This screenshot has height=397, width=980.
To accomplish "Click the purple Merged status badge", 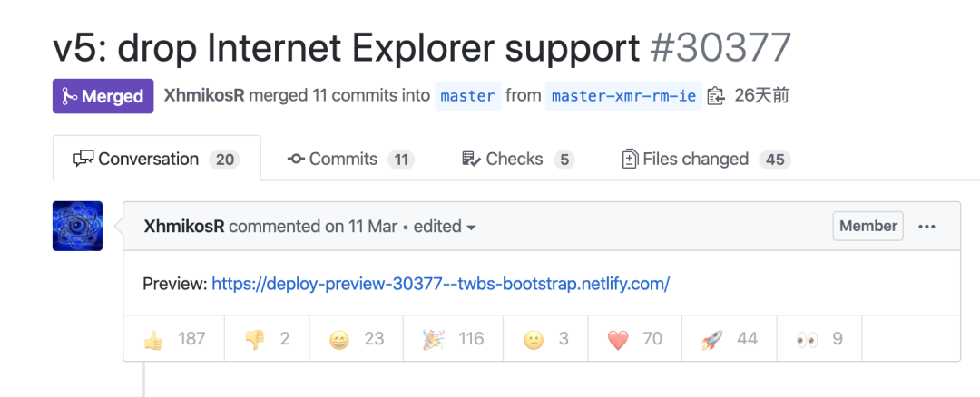I will 103,96.
